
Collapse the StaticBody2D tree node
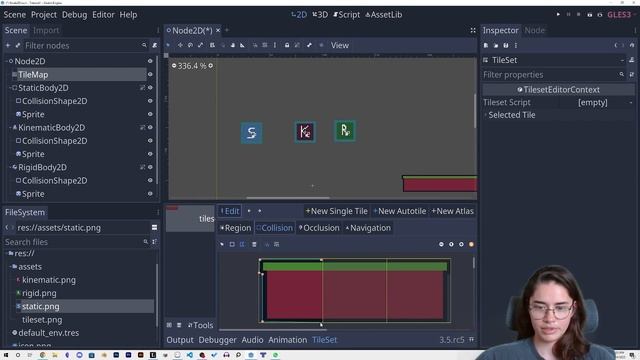(x=10, y=88)
